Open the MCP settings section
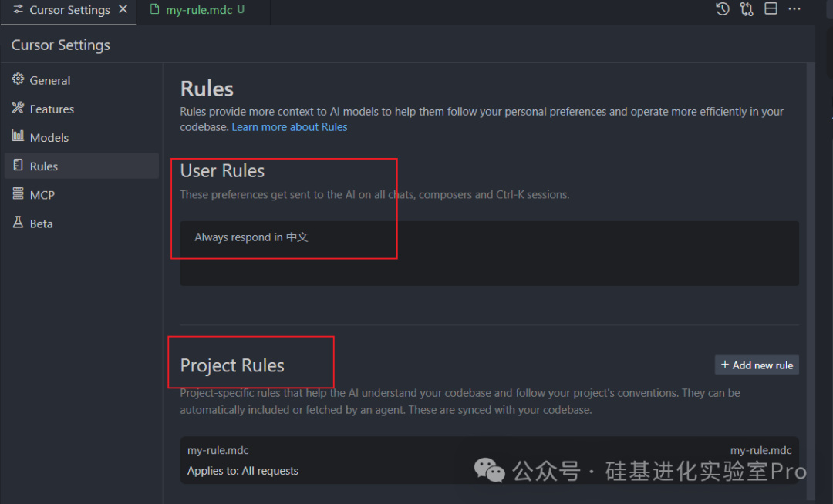The height and width of the screenshot is (504, 833). point(81,195)
